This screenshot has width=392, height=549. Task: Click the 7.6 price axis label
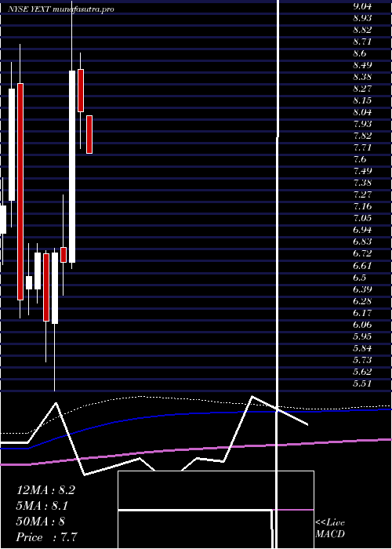click(x=360, y=159)
